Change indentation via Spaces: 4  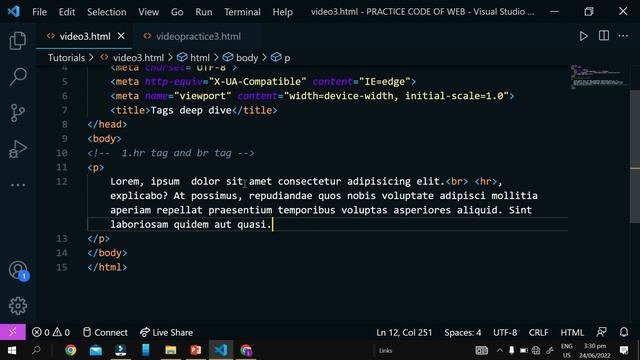462,332
